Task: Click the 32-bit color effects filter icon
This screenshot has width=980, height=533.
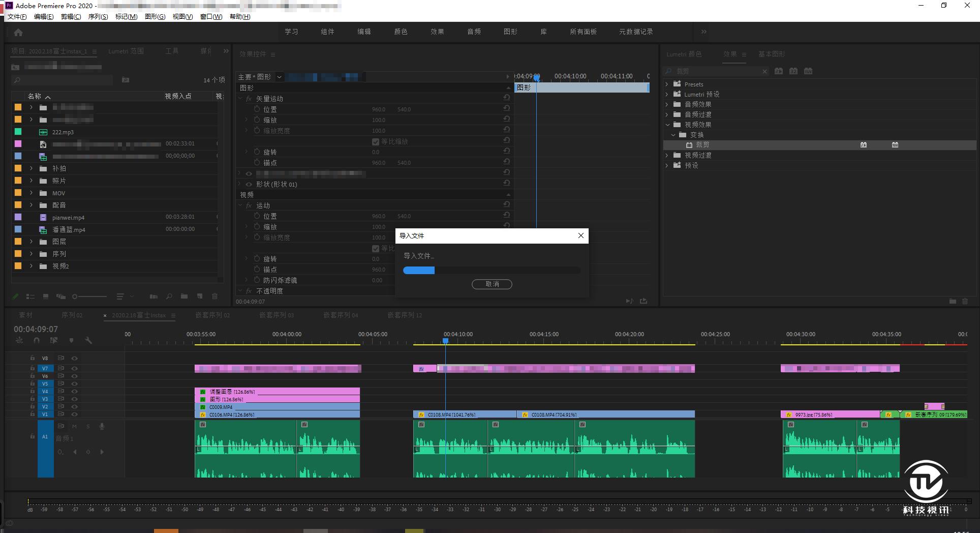Action: click(x=793, y=71)
